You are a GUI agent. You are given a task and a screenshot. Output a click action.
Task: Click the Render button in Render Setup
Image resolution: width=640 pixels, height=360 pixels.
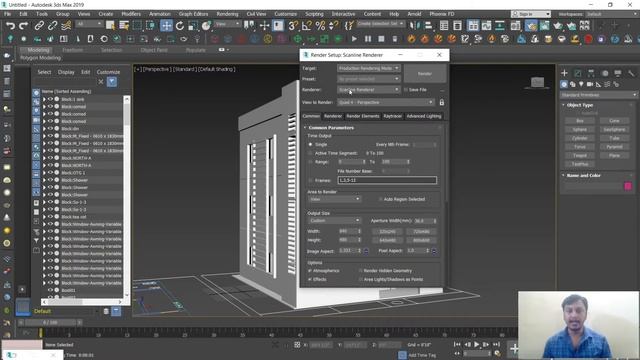pyautogui.click(x=425, y=73)
